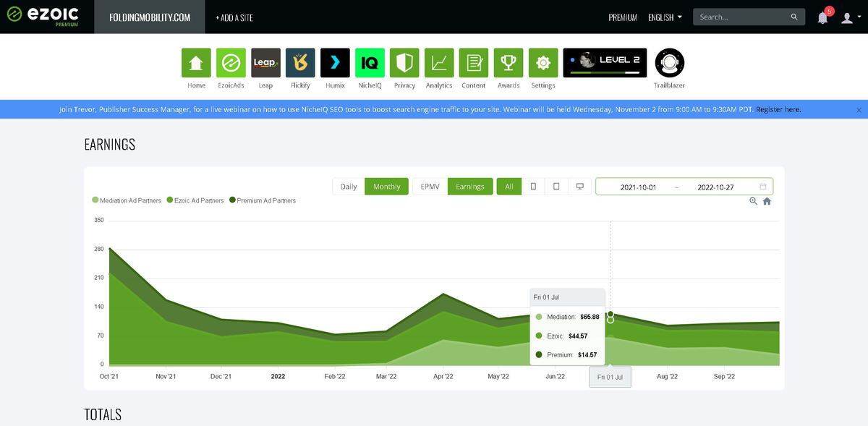Open the Trailblazer astronaut icon
This screenshot has width=868, height=426.
pos(669,63)
